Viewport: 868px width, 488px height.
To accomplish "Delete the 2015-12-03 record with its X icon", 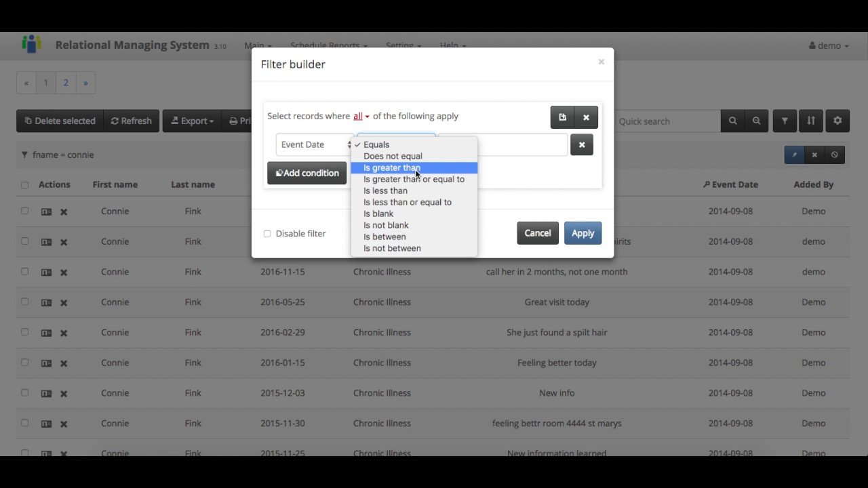I will pos(64,394).
